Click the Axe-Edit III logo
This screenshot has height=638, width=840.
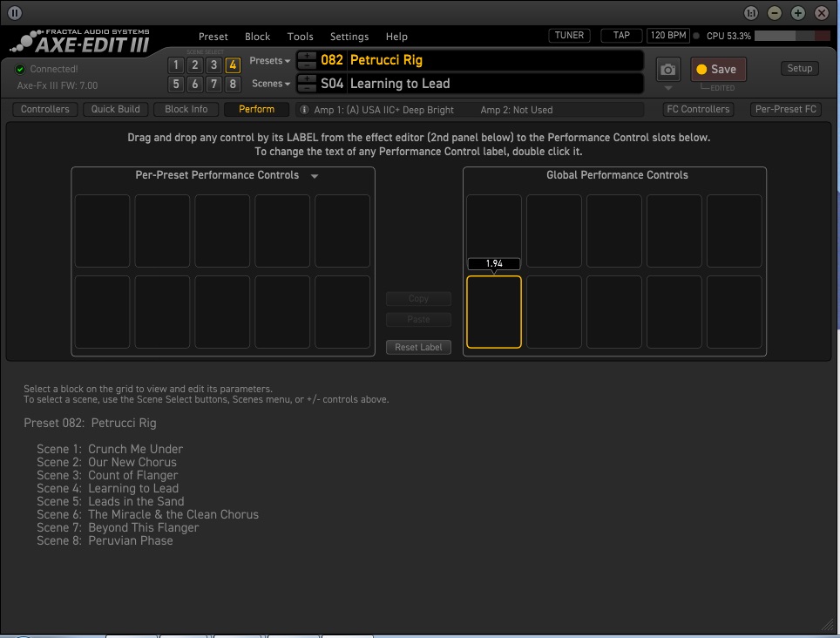80,41
